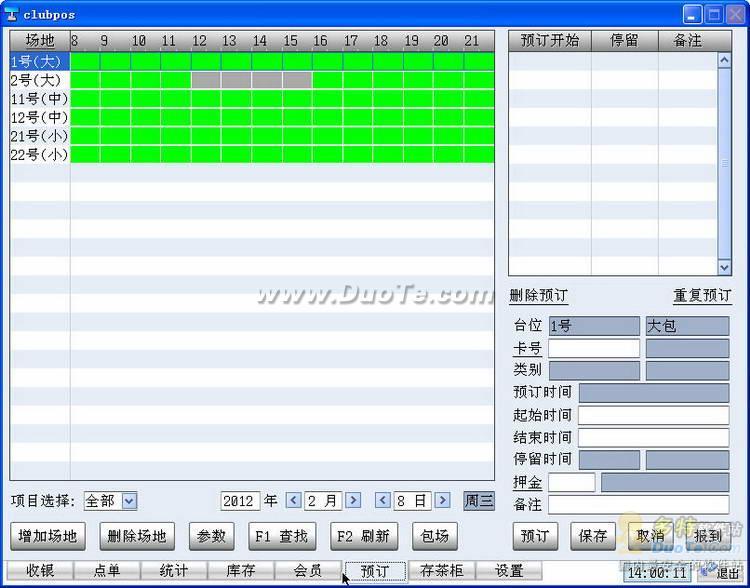750x588 pixels.
Task: Click the 预订时间 field
Action: [654, 393]
